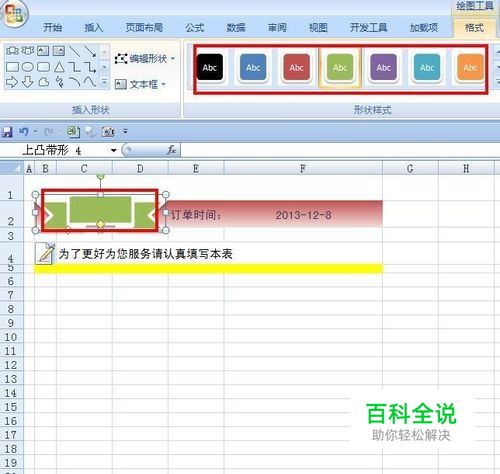Select the straight line shape

pyautogui.click(x=74, y=51)
